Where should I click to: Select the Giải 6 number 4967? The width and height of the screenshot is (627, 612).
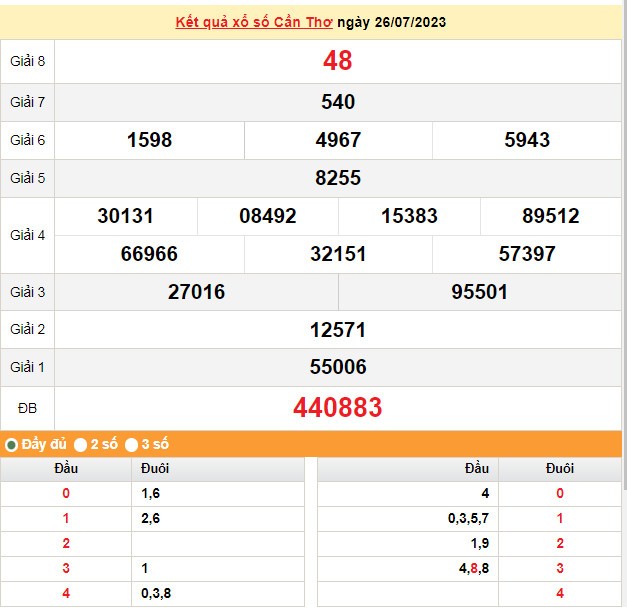point(338,140)
